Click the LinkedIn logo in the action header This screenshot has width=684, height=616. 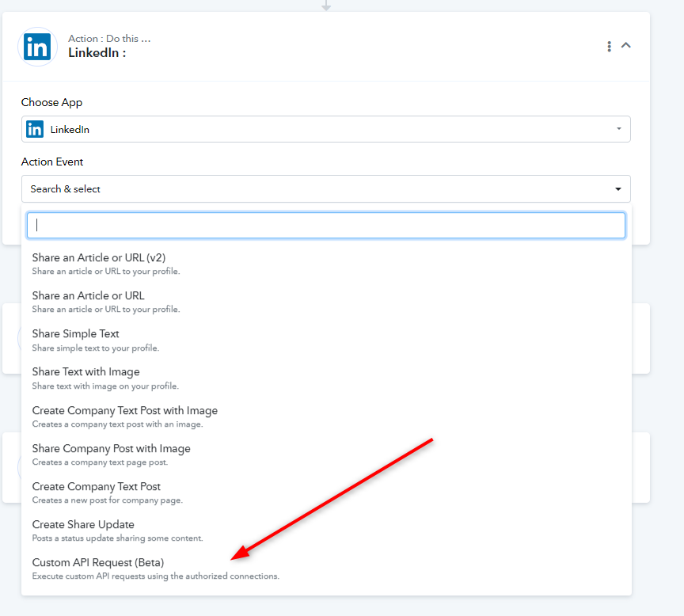click(37, 47)
